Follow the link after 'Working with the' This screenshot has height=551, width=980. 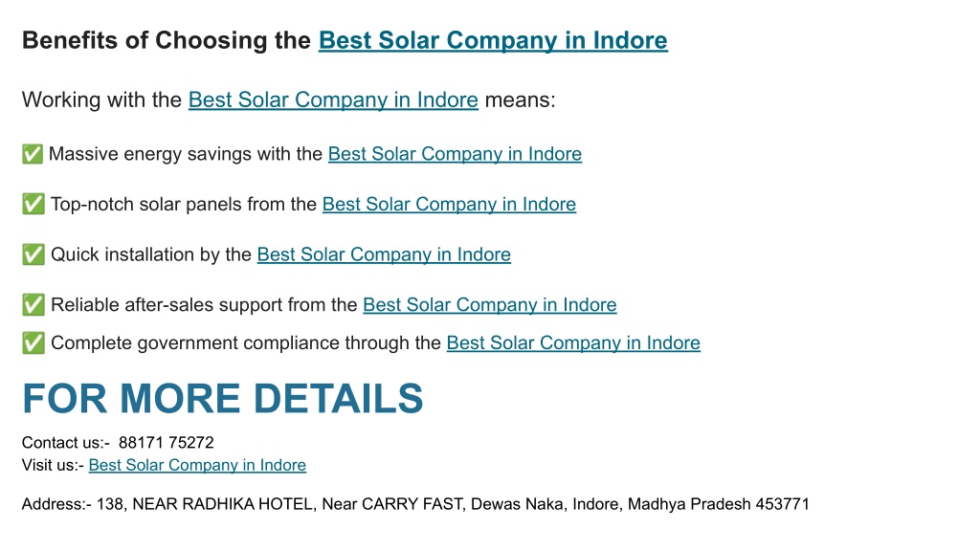[333, 99]
